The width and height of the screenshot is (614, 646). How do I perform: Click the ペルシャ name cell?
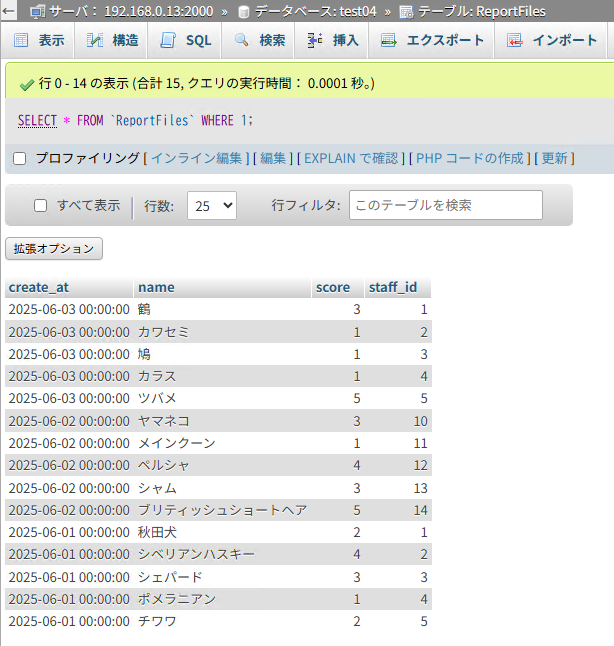(222, 465)
